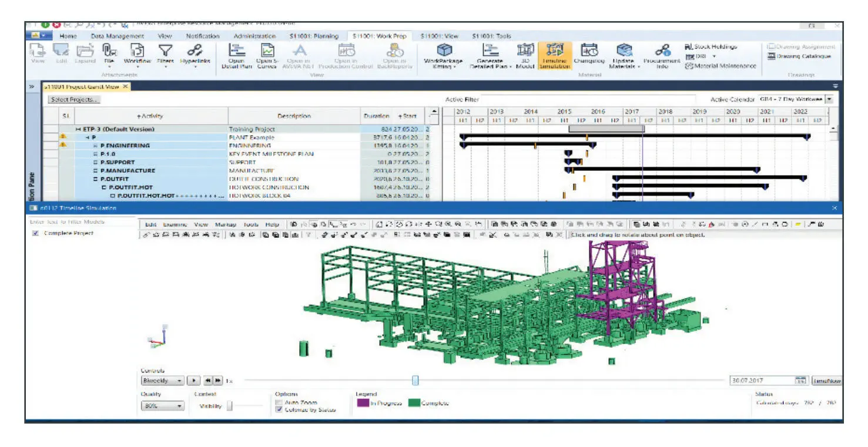Click the 3D Model ribbon icon
The height and width of the screenshot is (447, 868).
(x=524, y=56)
